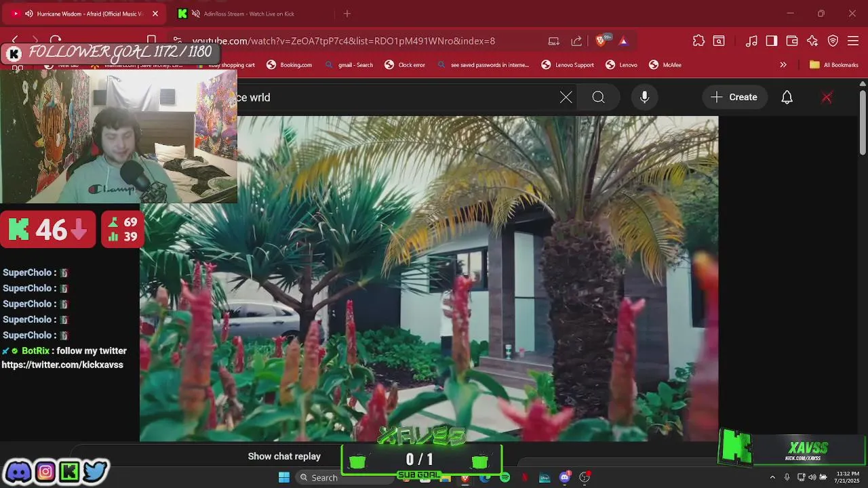The image size is (868, 488).
Task: Open Discord from the taskbar
Action: [x=564, y=478]
